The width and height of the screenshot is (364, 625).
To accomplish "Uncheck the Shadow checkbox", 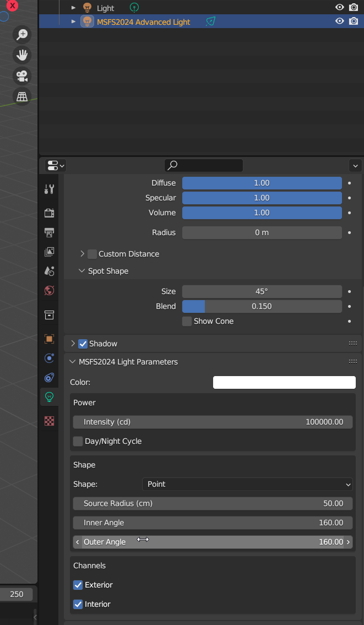I will [83, 344].
